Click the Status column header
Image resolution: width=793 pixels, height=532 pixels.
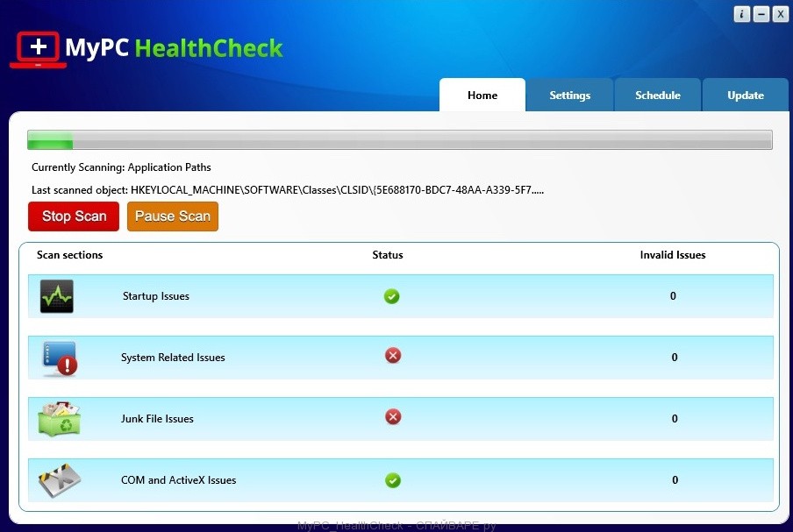388,255
